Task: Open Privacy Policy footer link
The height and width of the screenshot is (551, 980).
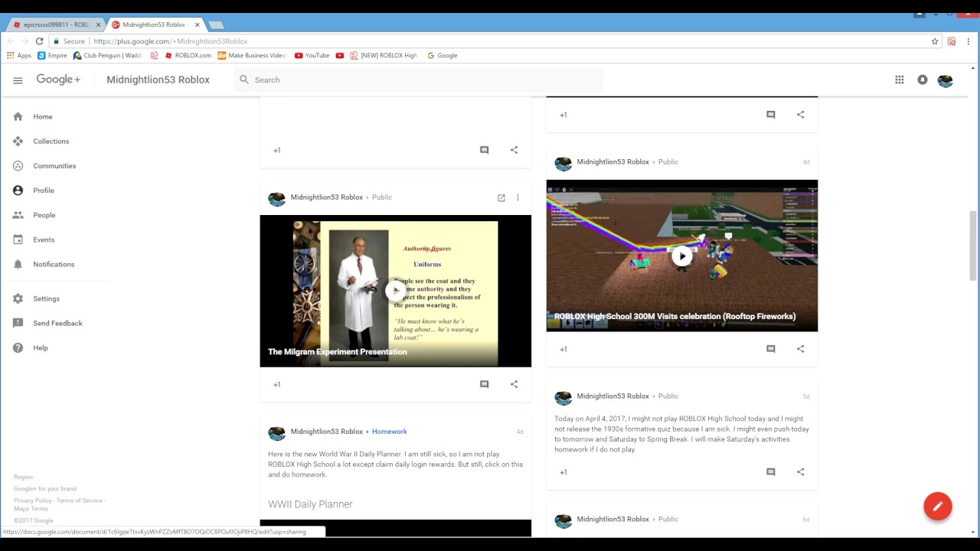Action: (x=33, y=500)
